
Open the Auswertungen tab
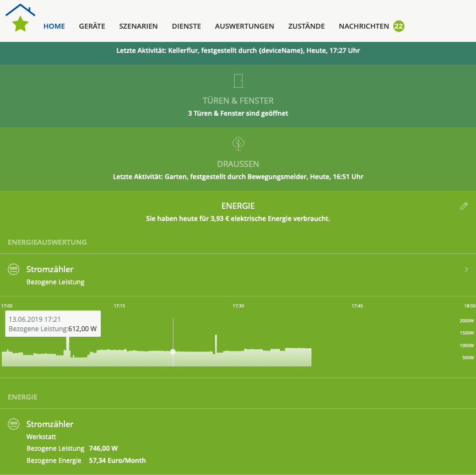245,26
